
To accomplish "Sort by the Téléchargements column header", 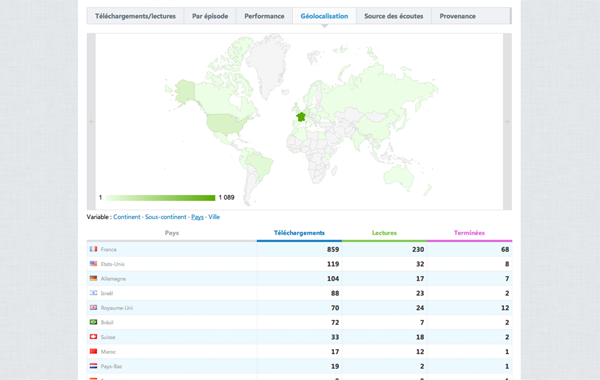I will (x=299, y=233).
